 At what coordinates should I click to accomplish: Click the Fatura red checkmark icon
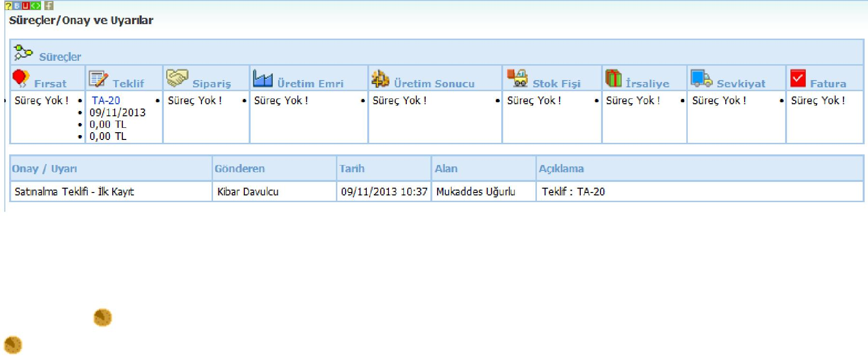pos(798,78)
